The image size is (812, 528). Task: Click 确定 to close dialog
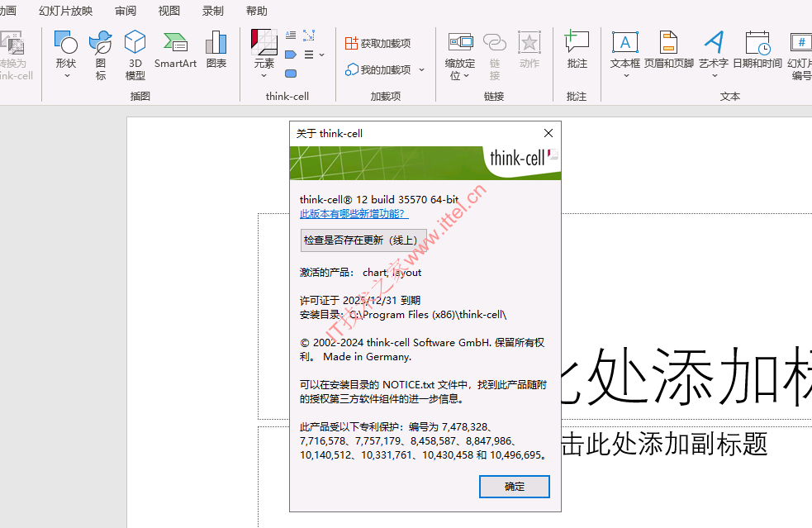[x=515, y=487]
